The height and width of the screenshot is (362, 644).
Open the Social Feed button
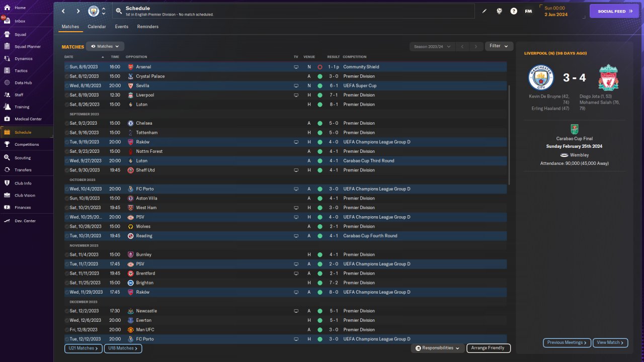pyautogui.click(x=614, y=11)
